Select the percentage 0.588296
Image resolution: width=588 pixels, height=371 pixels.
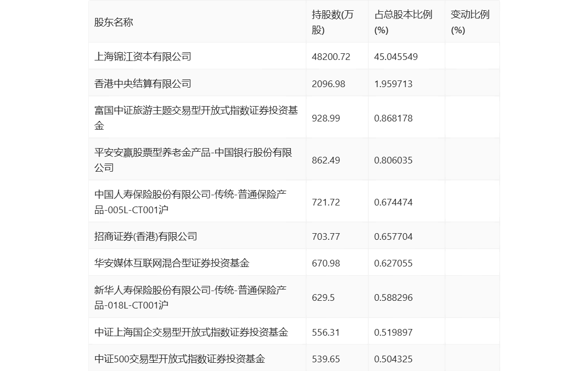pos(393,298)
